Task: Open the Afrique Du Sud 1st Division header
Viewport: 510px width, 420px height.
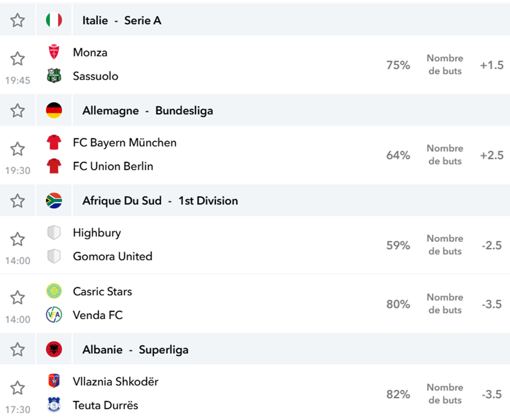Action: [x=160, y=201]
